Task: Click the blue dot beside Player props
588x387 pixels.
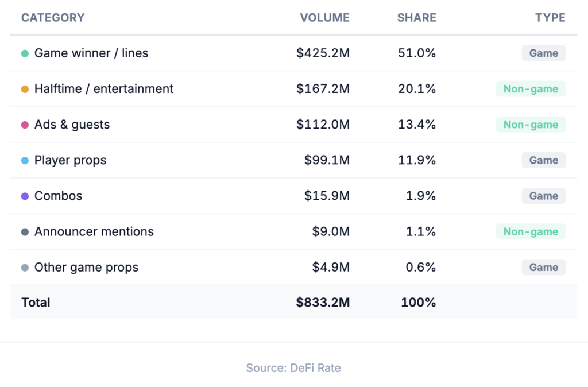Action: 25,161
